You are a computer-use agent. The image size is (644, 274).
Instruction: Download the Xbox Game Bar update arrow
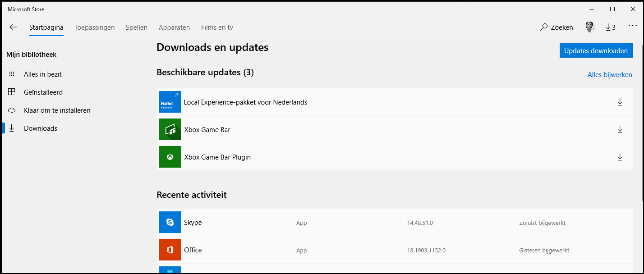point(620,130)
